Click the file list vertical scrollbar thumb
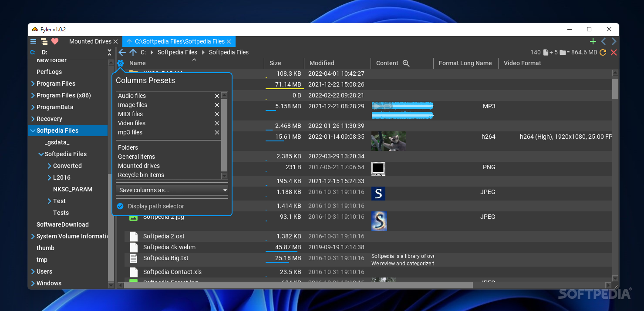 pos(615,88)
